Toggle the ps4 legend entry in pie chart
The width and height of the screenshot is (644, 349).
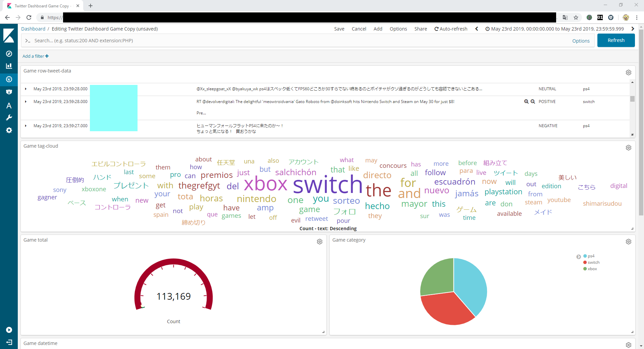591,256
